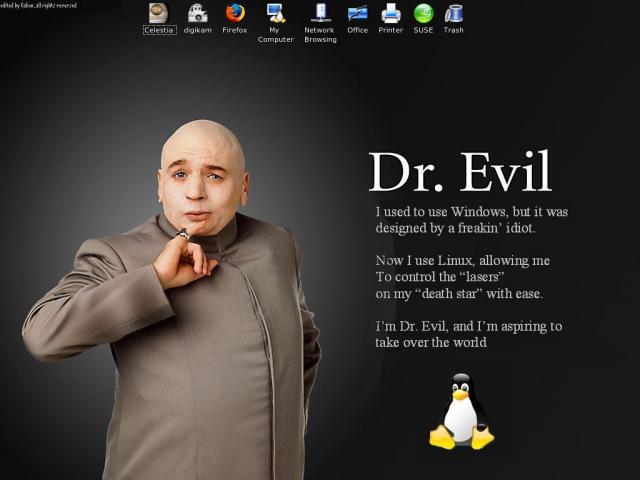Click the "Office" icon label
The height and width of the screenshot is (480, 640).
[358, 30]
